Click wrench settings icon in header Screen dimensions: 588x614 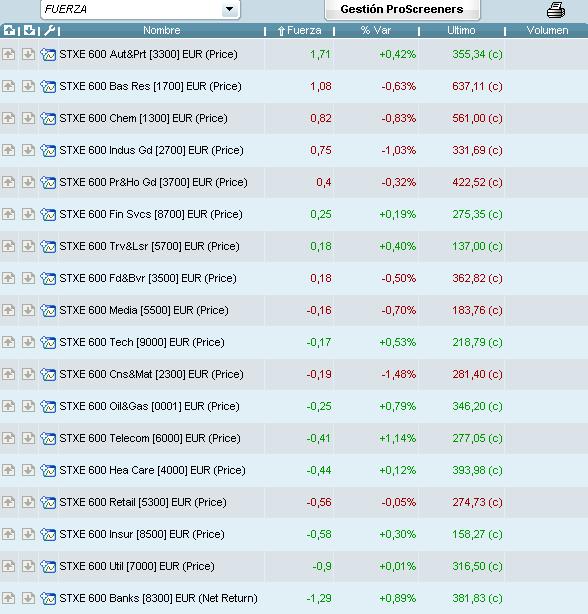49,30
